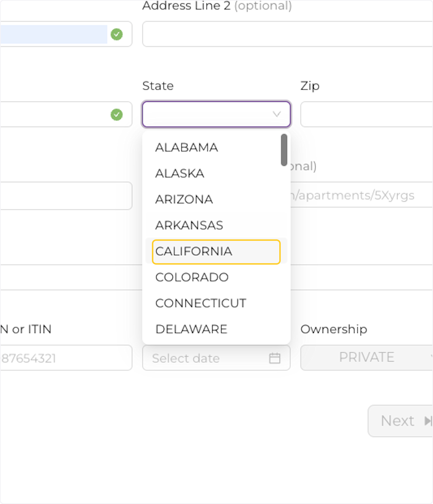Click the green checkmark beside the city field
This screenshot has width=433, height=504.
pos(116,114)
